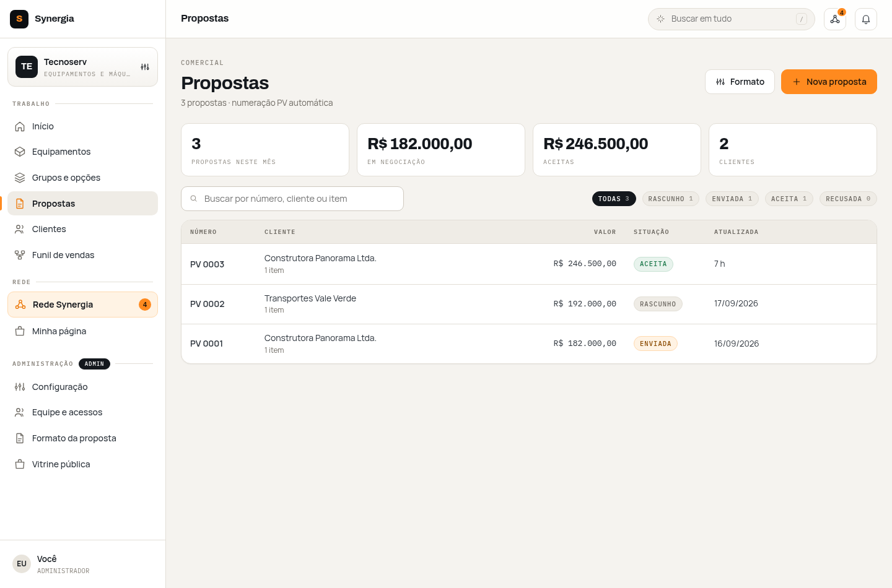Image resolution: width=892 pixels, height=588 pixels.
Task: Open Minha página
Action: pyautogui.click(x=82, y=331)
